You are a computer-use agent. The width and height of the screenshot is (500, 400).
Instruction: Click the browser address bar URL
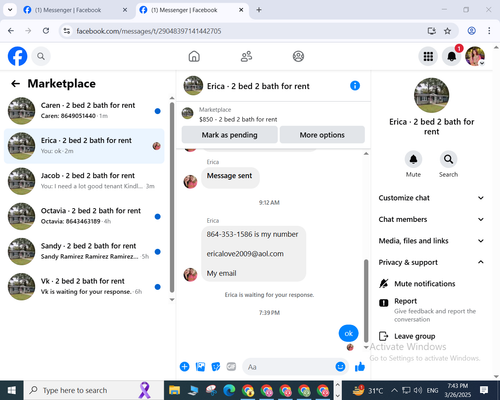(149, 31)
